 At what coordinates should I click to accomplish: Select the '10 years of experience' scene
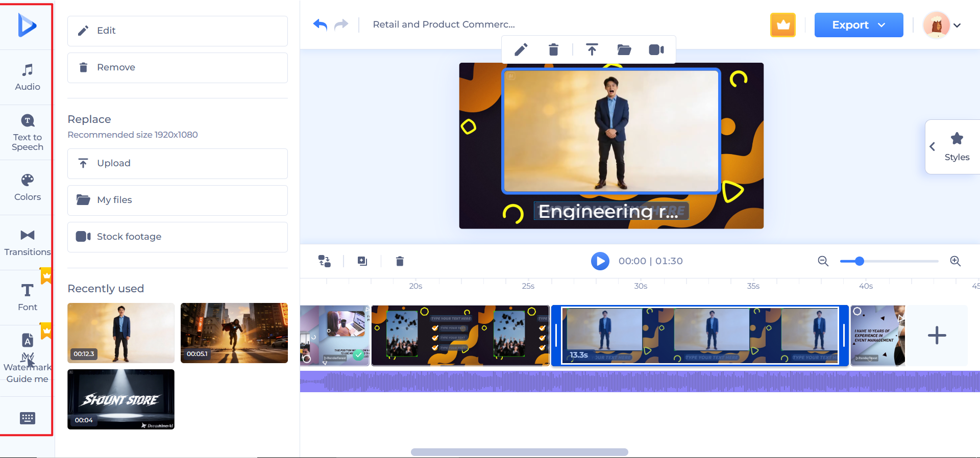coord(878,336)
